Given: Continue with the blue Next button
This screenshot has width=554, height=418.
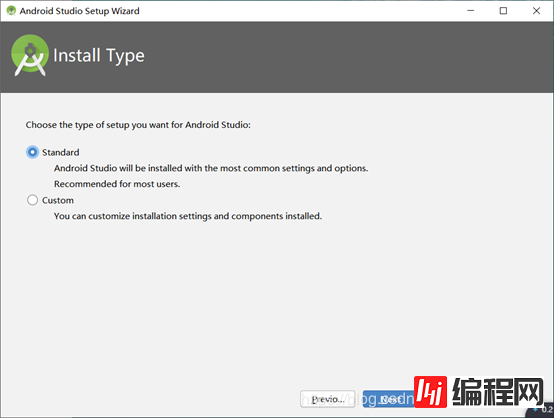Looking at the screenshot, I should 389,399.
